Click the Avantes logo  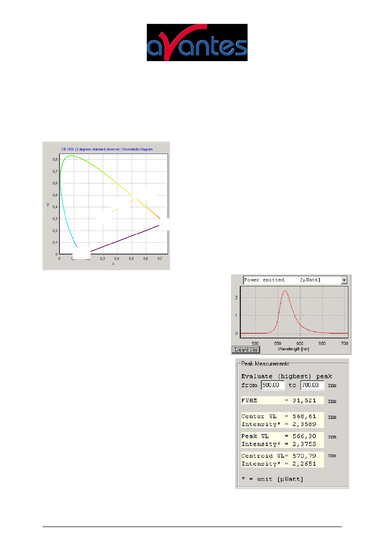[197, 42]
